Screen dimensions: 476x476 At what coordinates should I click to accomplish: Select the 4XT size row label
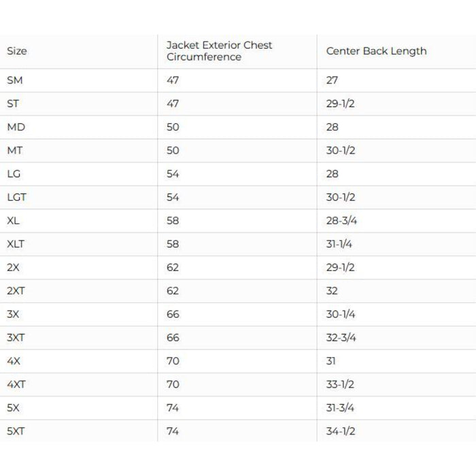click(x=16, y=384)
